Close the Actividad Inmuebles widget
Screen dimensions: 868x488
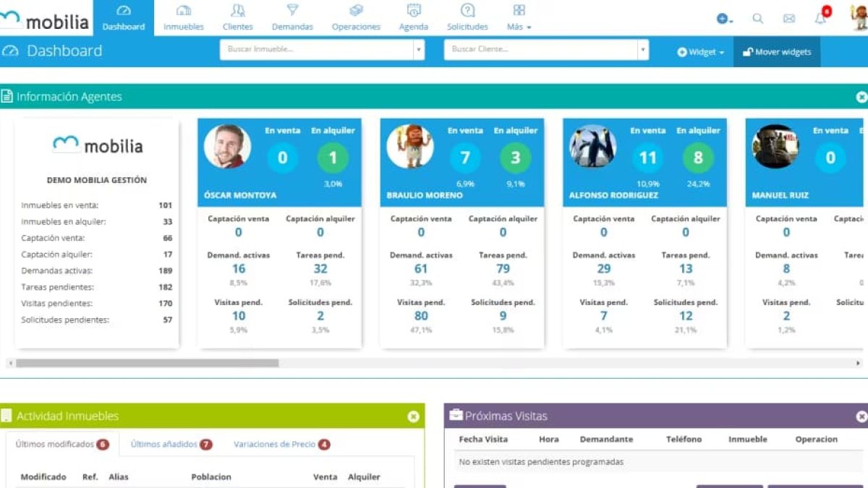pos(413,416)
